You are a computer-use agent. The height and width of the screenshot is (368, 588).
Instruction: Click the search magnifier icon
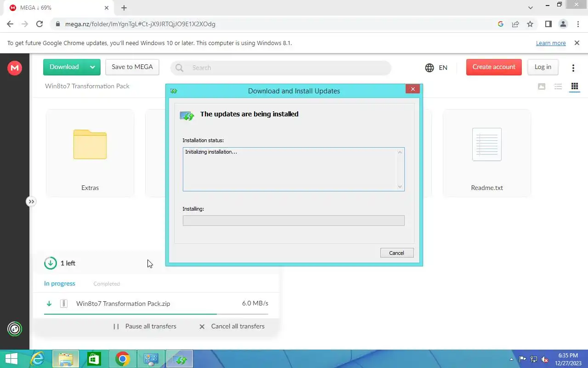coord(180,68)
